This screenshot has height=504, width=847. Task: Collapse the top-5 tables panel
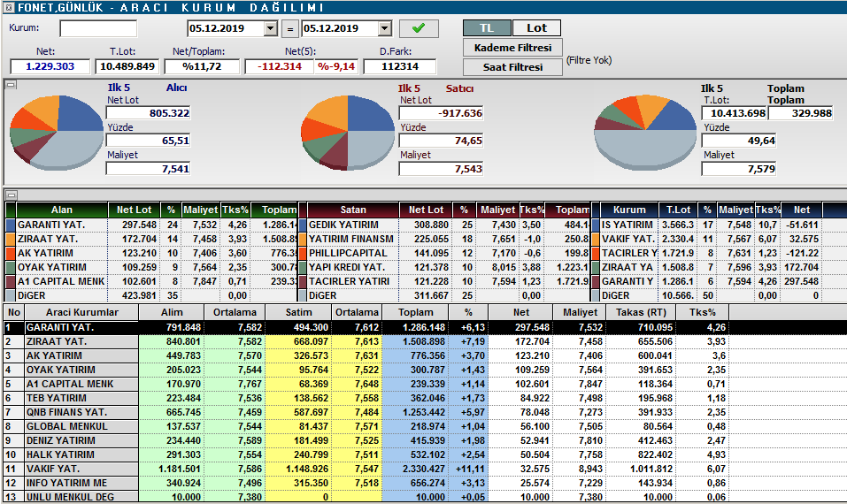[x=11, y=195]
